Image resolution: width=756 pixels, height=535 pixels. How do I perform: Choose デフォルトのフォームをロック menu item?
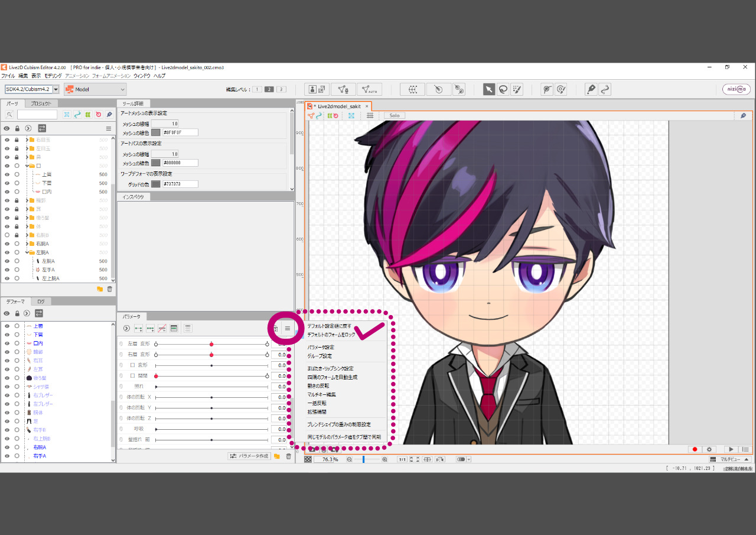point(331,335)
